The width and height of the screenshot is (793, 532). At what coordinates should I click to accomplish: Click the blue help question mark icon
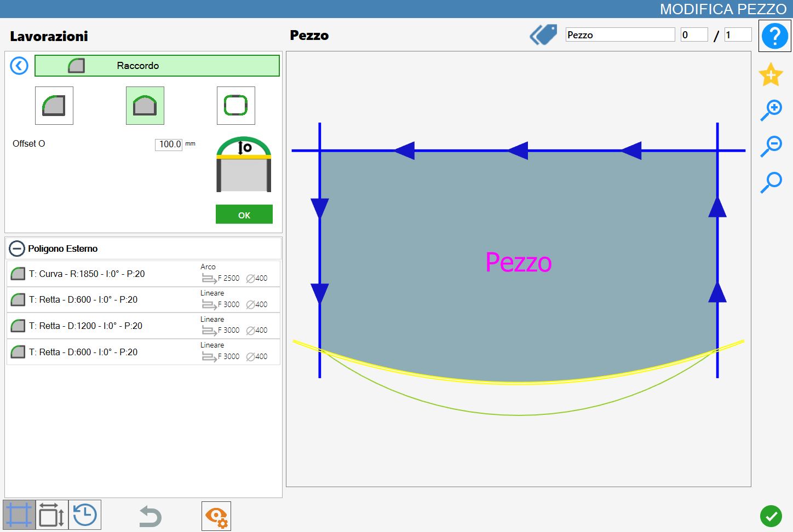774,36
